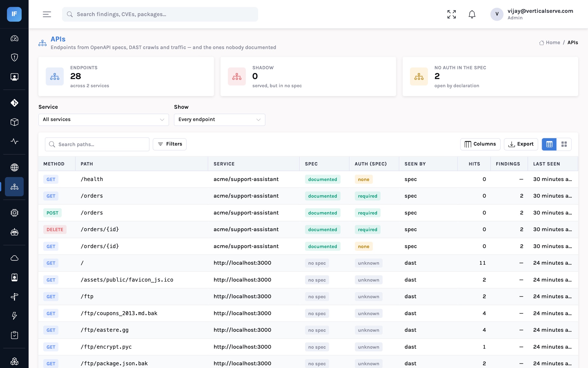Open the shield alert sidebar icon
This screenshot has width=588, height=368.
click(14, 58)
